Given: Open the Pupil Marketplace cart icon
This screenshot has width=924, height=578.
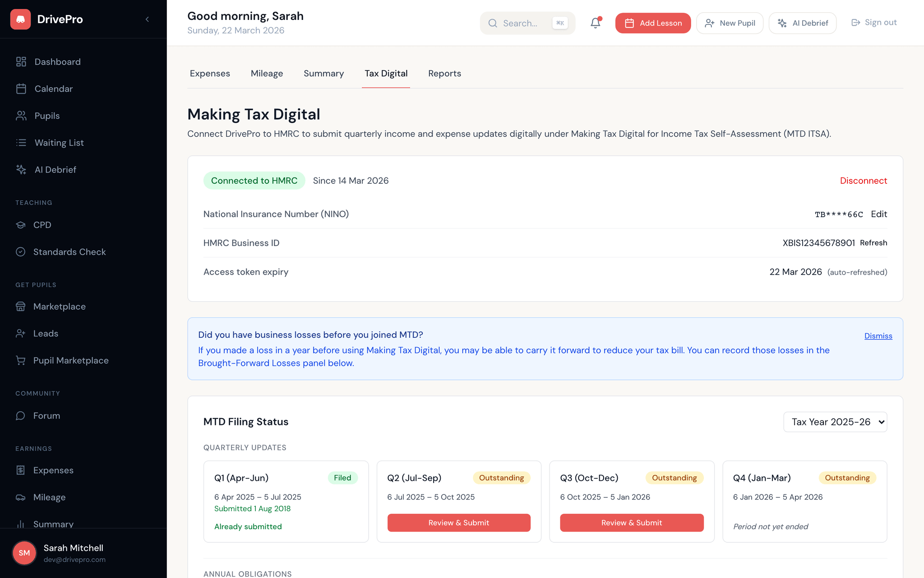Looking at the screenshot, I should click(x=21, y=360).
